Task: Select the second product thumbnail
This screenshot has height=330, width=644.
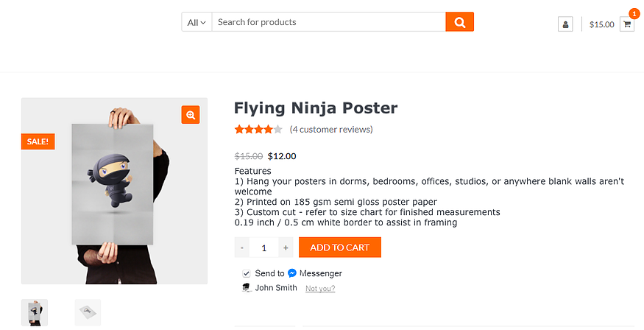Action: tap(88, 312)
